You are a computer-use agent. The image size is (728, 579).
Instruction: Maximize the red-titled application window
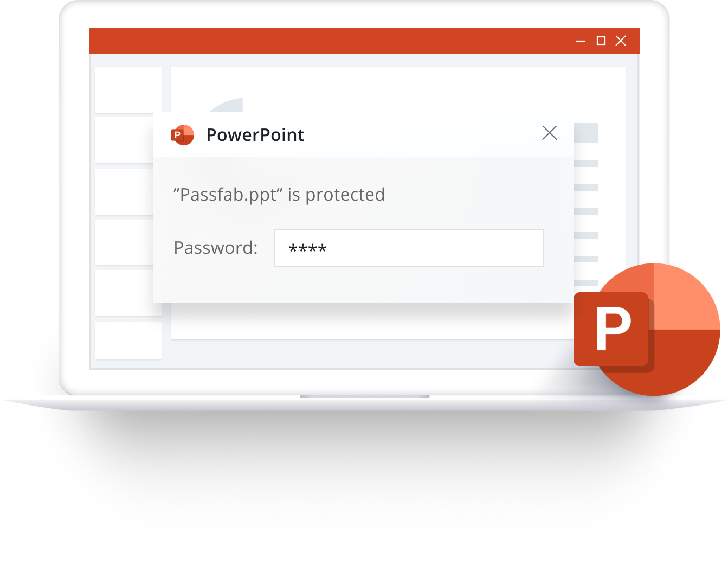point(601,41)
